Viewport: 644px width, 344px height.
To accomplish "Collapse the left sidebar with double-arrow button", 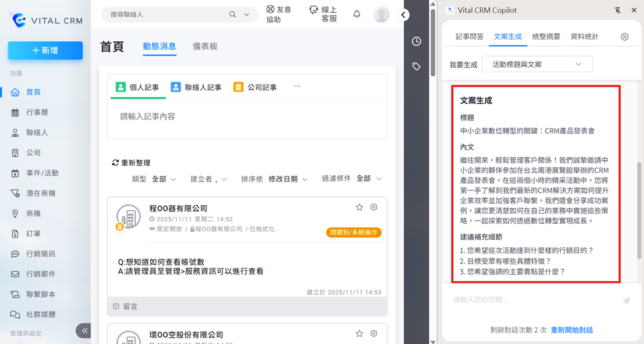I will (x=84, y=331).
